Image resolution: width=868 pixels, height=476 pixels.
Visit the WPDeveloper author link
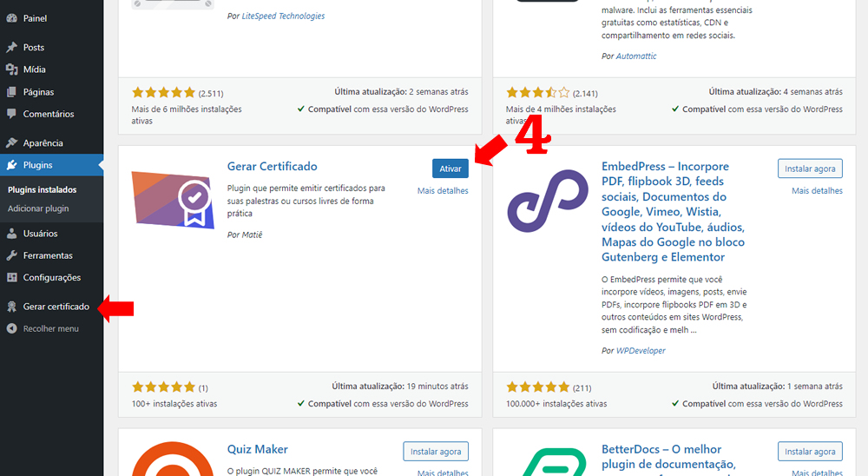click(x=641, y=350)
